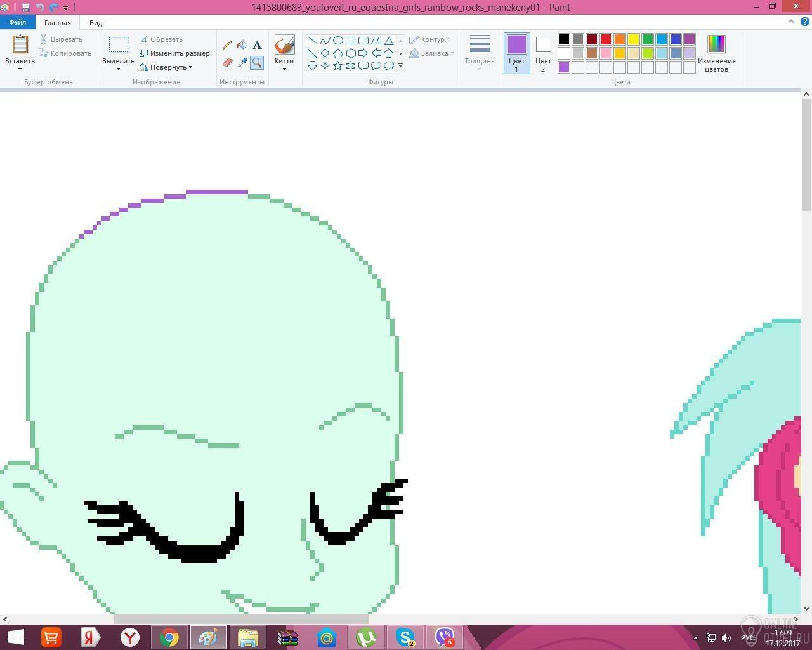Activate Цвет 2 background color

click(543, 53)
